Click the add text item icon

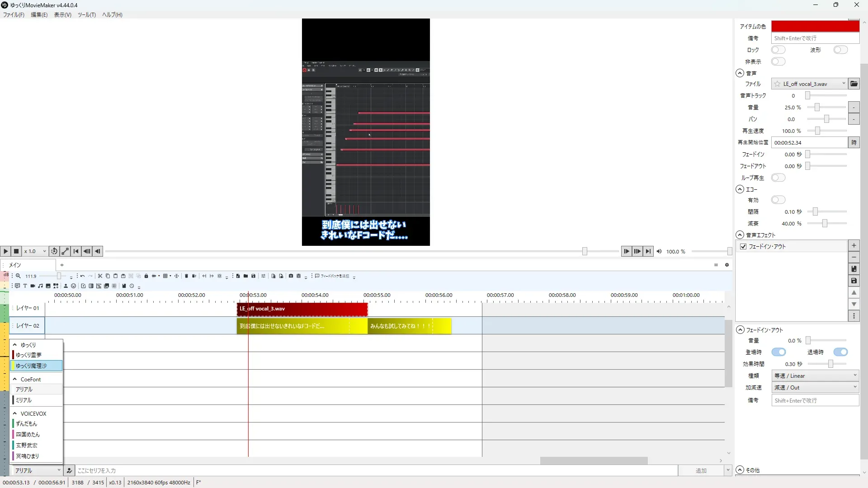pyautogui.click(x=25, y=286)
